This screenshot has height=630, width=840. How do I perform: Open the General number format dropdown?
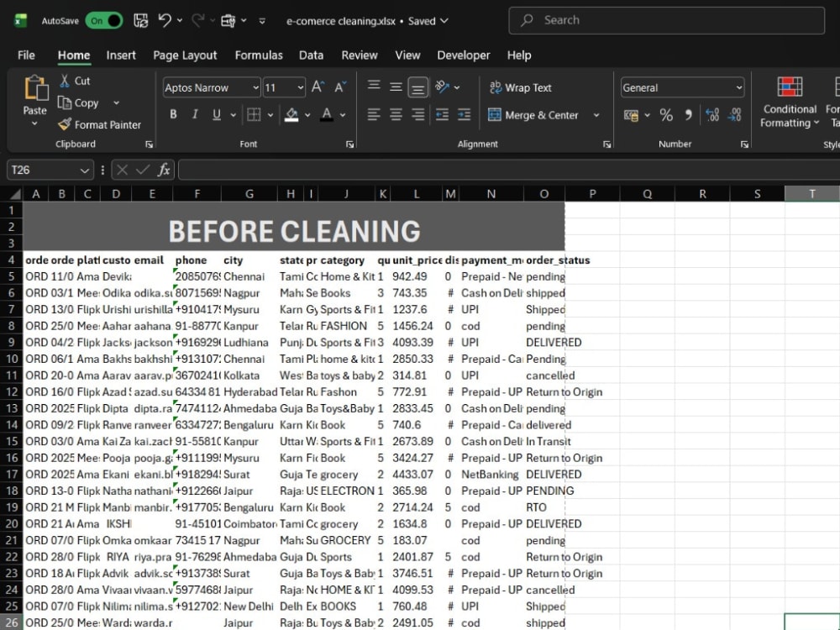coord(739,87)
